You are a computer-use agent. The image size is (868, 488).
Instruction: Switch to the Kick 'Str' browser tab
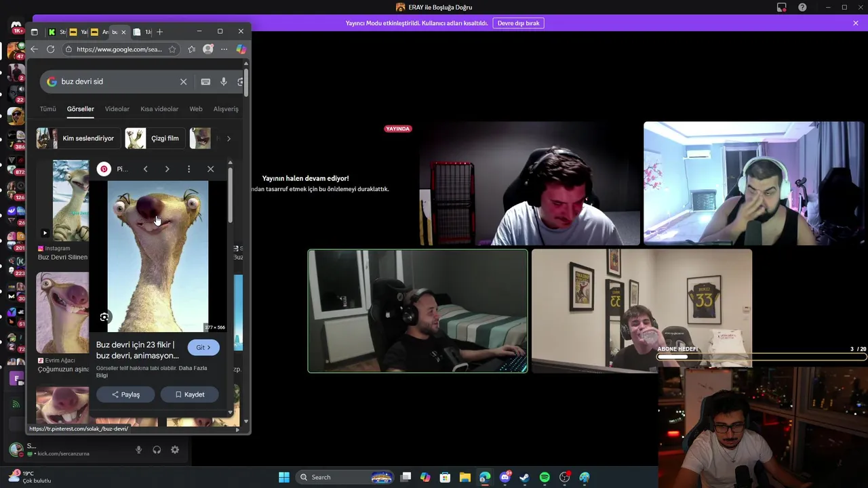pyautogui.click(x=57, y=32)
